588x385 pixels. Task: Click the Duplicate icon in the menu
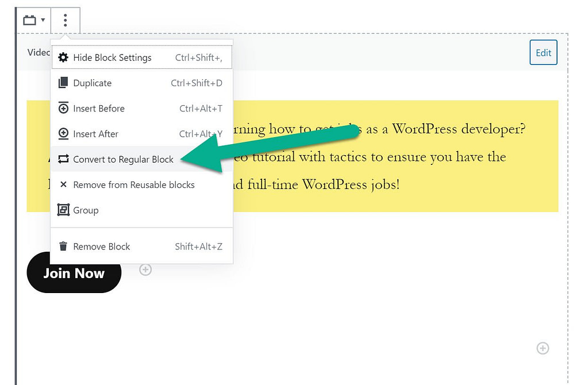click(63, 83)
